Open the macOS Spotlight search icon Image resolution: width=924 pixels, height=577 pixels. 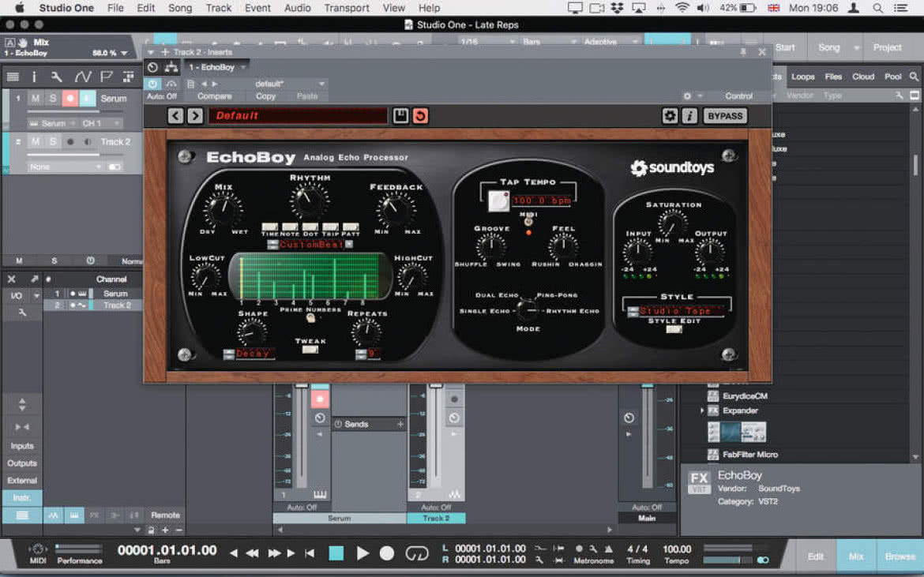point(878,8)
